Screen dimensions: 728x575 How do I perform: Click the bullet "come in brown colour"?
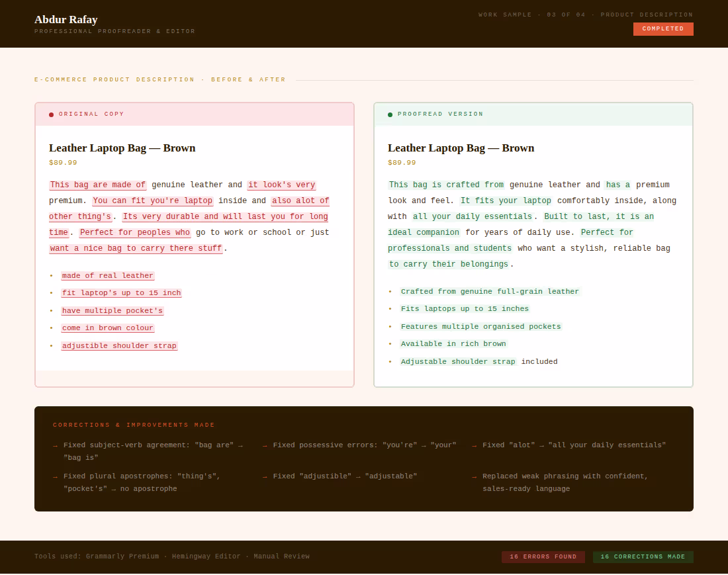pos(108,328)
